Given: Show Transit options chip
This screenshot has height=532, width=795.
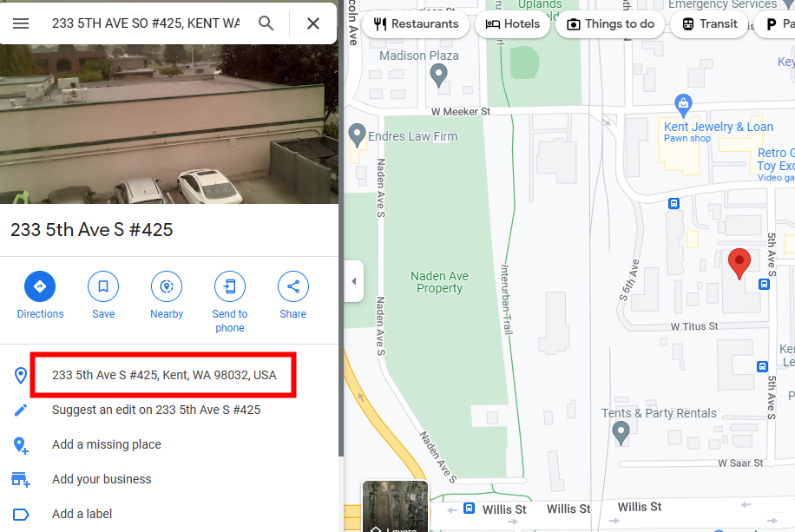Looking at the screenshot, I should point(709,23).
